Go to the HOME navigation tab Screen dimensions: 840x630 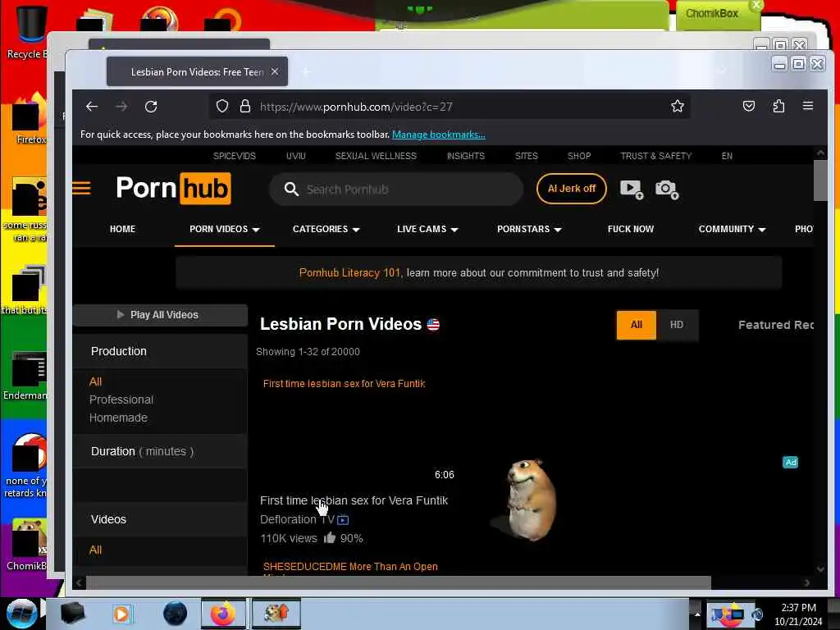point(123,229)
